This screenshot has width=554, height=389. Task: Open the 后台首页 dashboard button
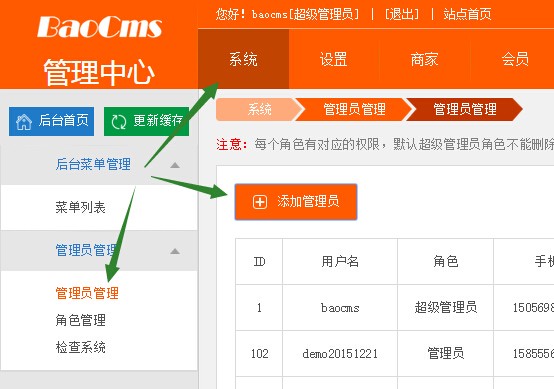tap(52, 121)
